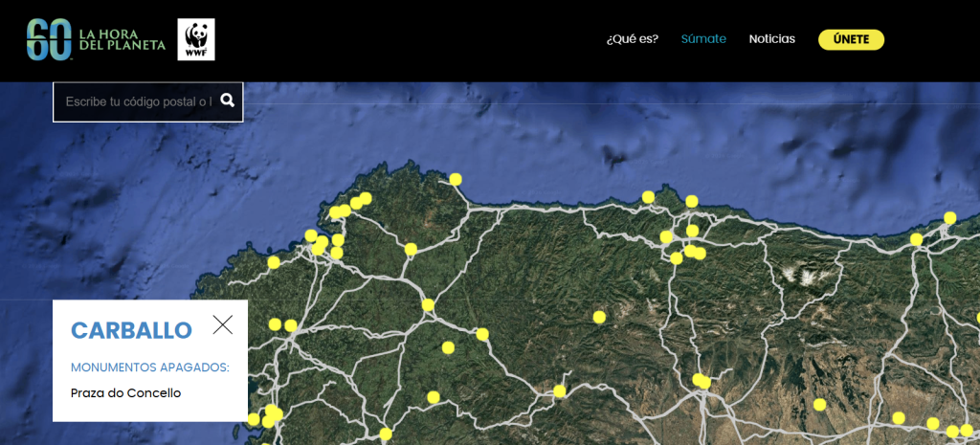Open the ¿Qué es? menu item

click(632, 39)
